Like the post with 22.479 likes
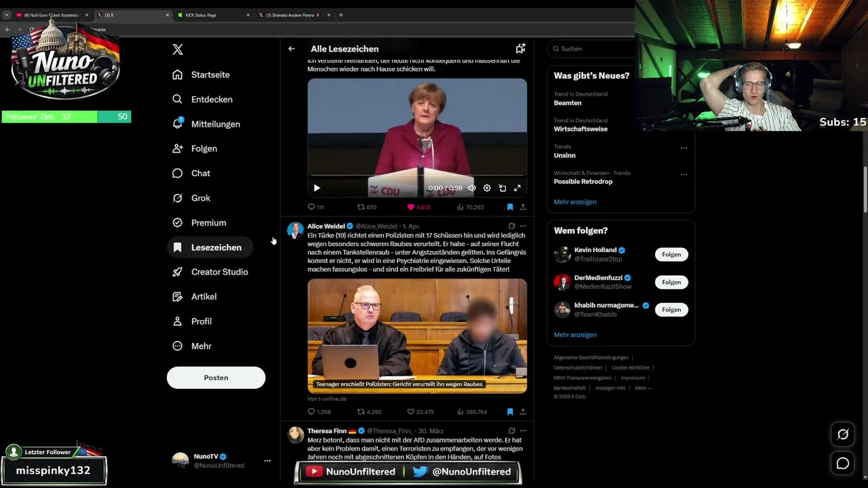 pyautogui.click(x=420, y=411)
